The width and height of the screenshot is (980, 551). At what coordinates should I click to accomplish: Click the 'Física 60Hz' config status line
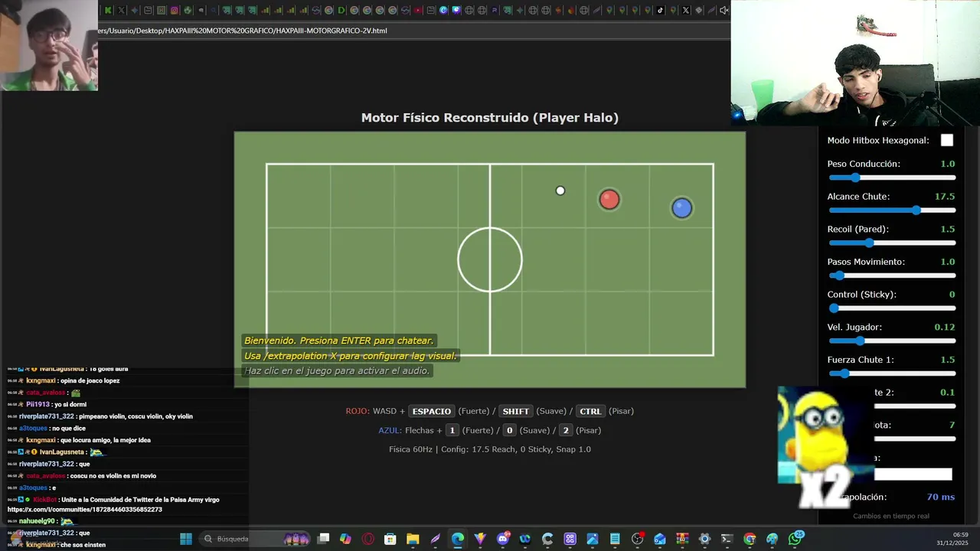(490, 449)
